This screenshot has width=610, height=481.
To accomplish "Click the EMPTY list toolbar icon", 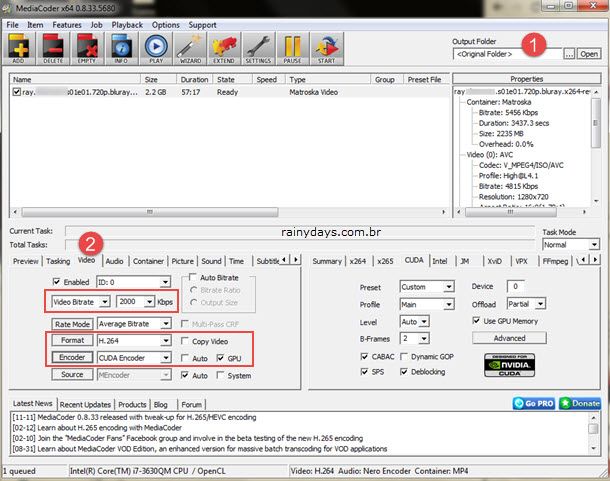I will [x=87, y=49].
